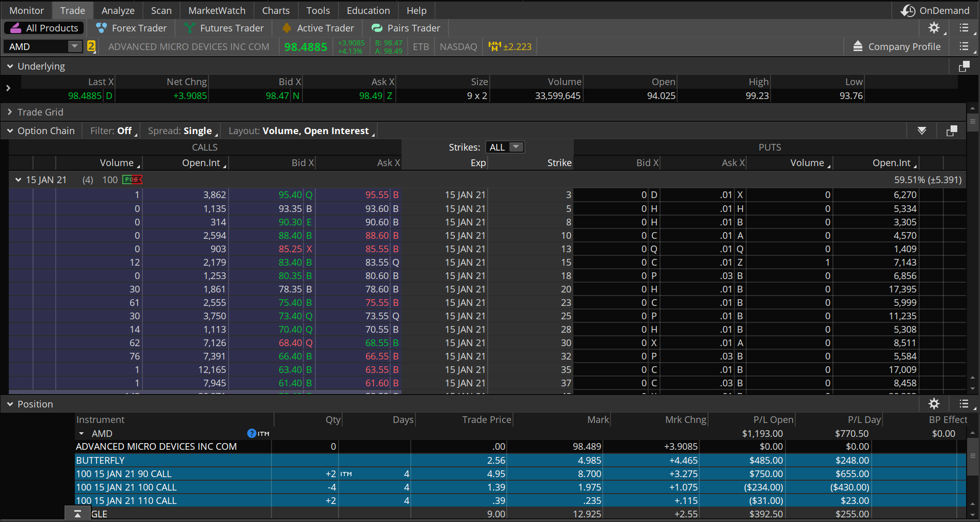Open the Option Chain filter funnel menu

[922, 131]
